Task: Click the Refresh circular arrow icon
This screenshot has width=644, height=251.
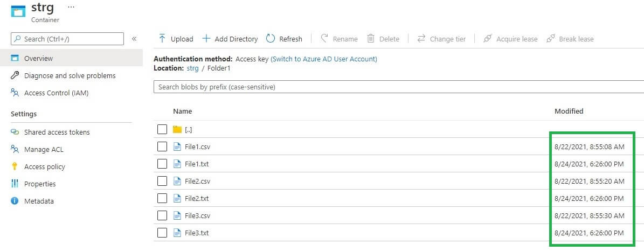Action: (x=271, y=39)
